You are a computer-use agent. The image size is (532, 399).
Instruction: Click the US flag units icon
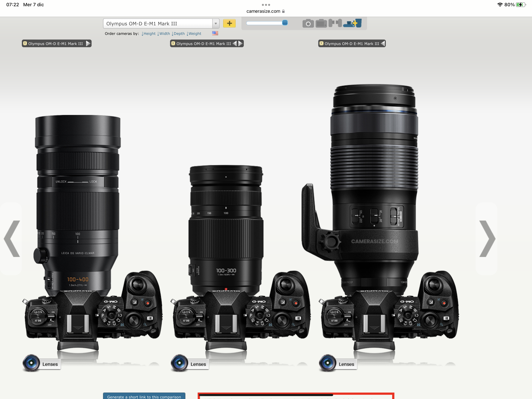[215, 33]
